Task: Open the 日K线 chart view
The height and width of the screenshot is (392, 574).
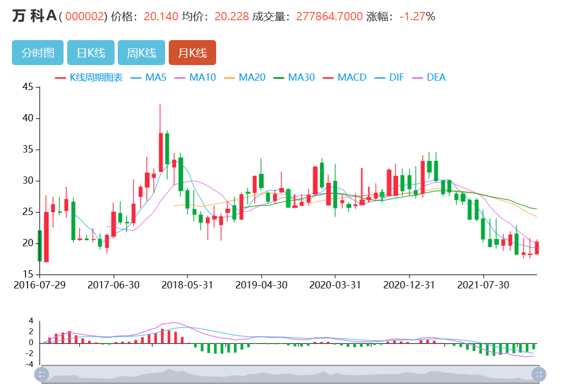Action: [91, 53]
